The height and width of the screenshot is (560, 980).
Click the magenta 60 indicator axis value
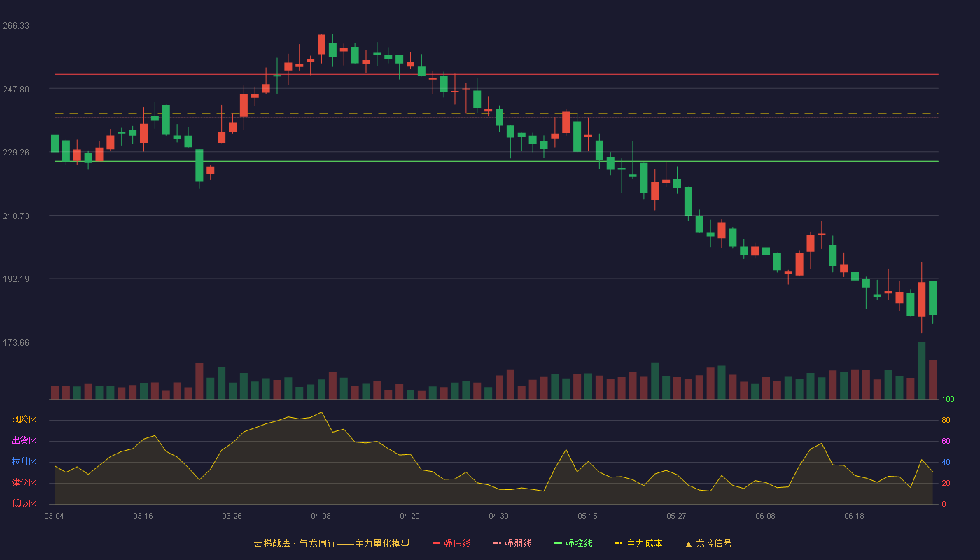[946, 441]
